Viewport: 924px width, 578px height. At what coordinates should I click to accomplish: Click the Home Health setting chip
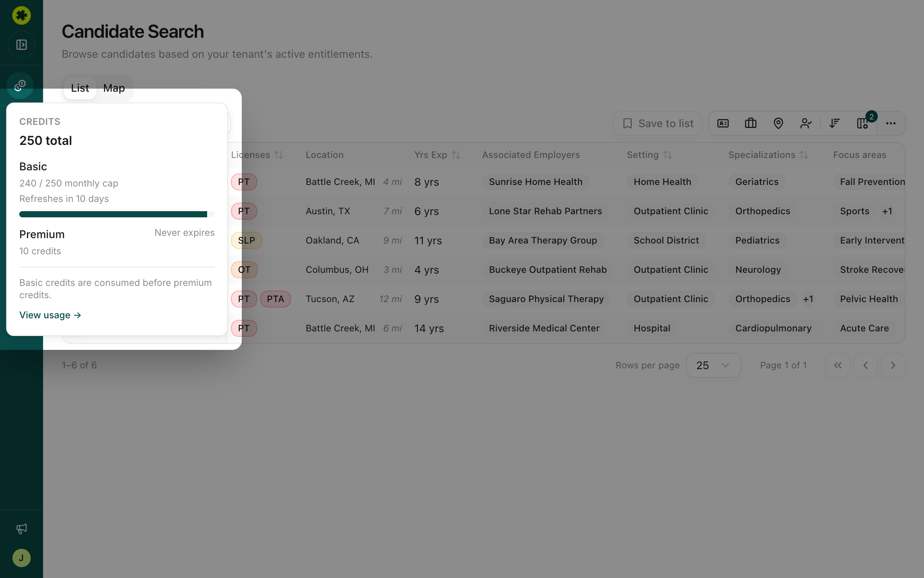pos(663,182)
